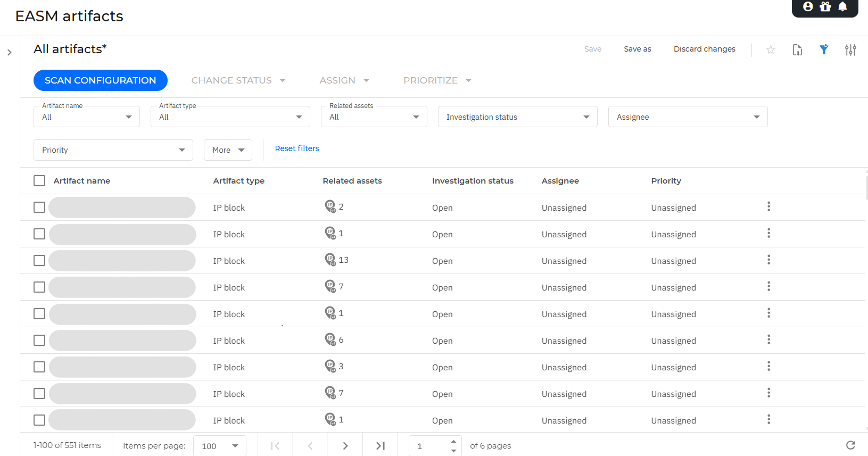This screenshot has height=456, width=868.
Task: Open the CHANGE STATUS menu
Action: [238, 80]
